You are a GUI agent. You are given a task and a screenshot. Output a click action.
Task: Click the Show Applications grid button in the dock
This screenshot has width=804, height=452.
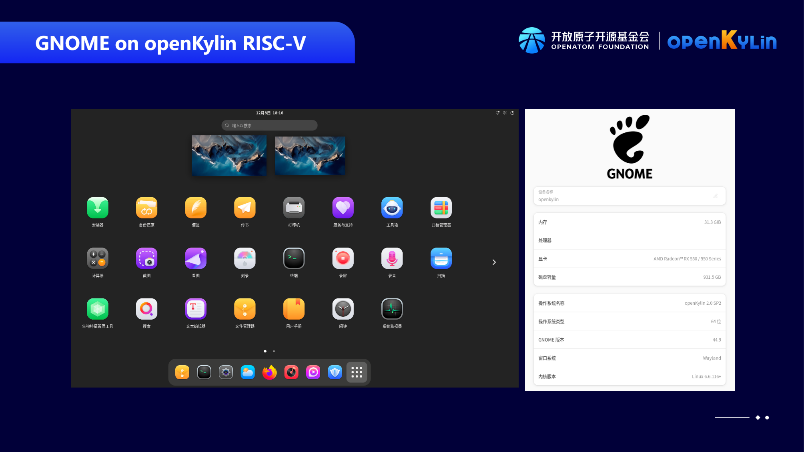point(357,372)
